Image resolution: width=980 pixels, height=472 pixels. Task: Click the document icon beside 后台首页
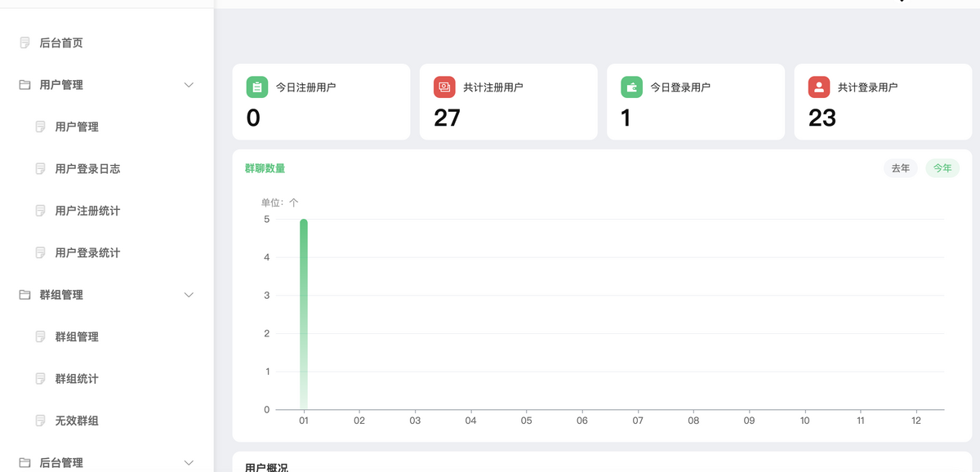(x=24, y=42)
